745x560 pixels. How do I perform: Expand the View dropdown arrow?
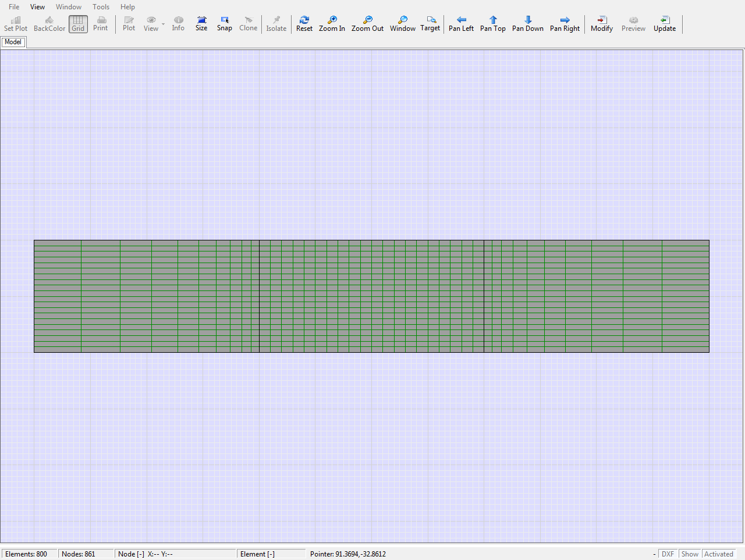(x=164, y=24)
